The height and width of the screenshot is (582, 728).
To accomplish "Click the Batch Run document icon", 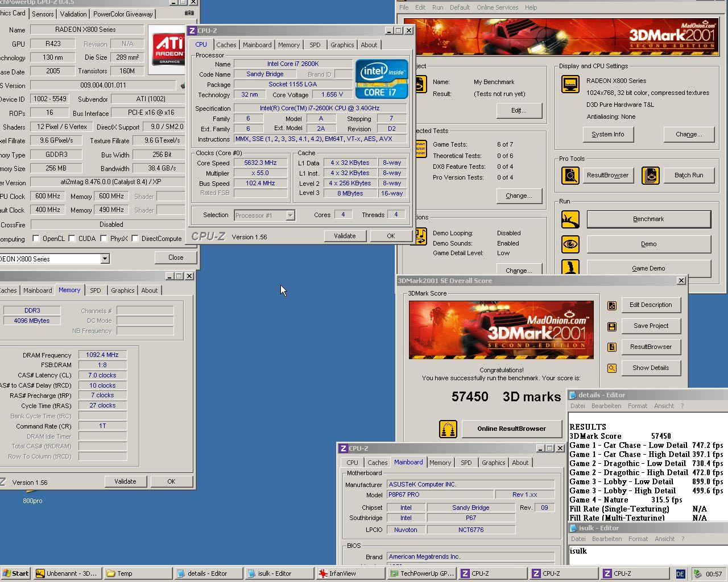I will 650,175.
